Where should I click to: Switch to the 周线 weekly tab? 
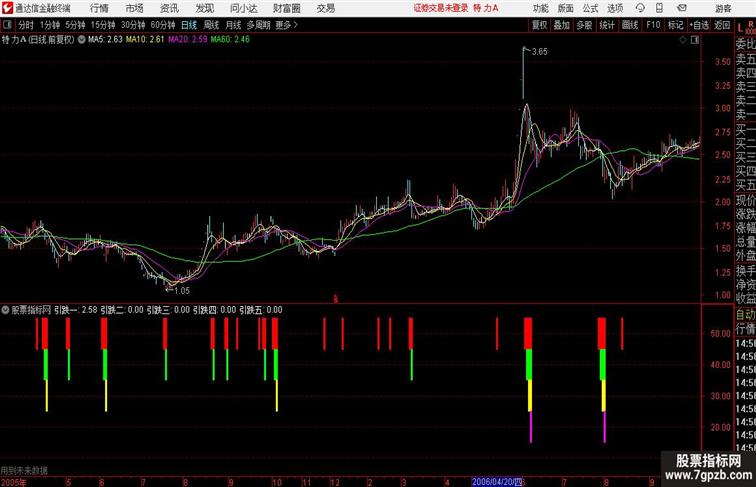click(x=211, y=25)
